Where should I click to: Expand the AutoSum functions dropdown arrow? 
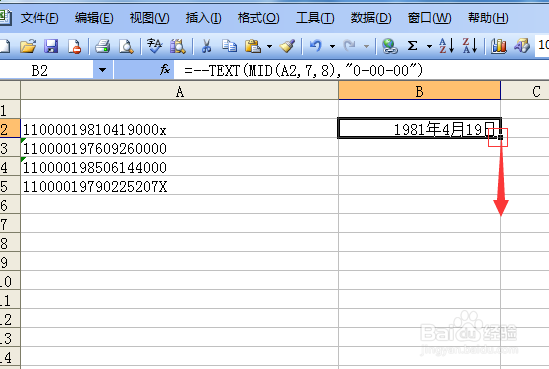click(429, 46)
